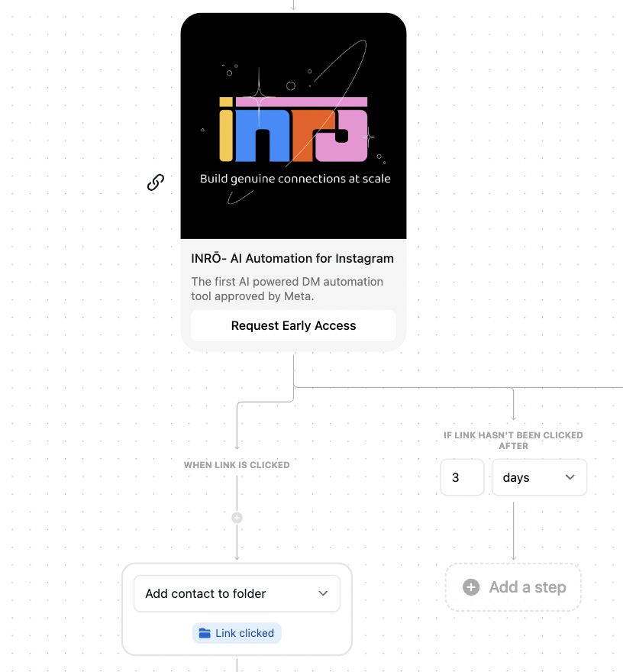623x672 pixels.
Task: Click the Add a step button
Action: point(513,587)
